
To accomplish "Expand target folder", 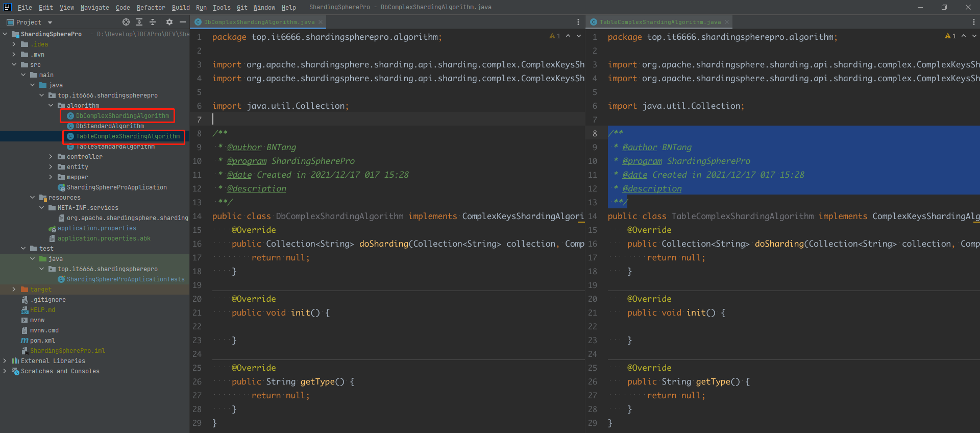I will [x=14, y=290].
